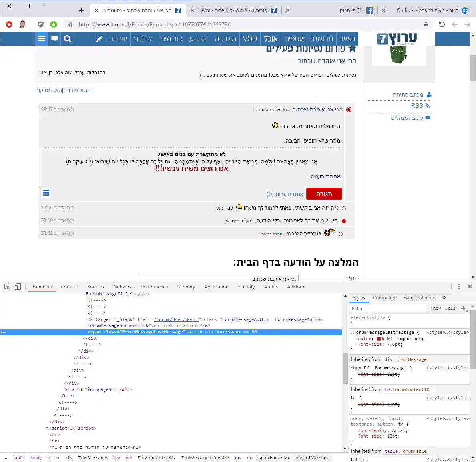Open the Network tab in DevTools

click(x=123, y=287)
